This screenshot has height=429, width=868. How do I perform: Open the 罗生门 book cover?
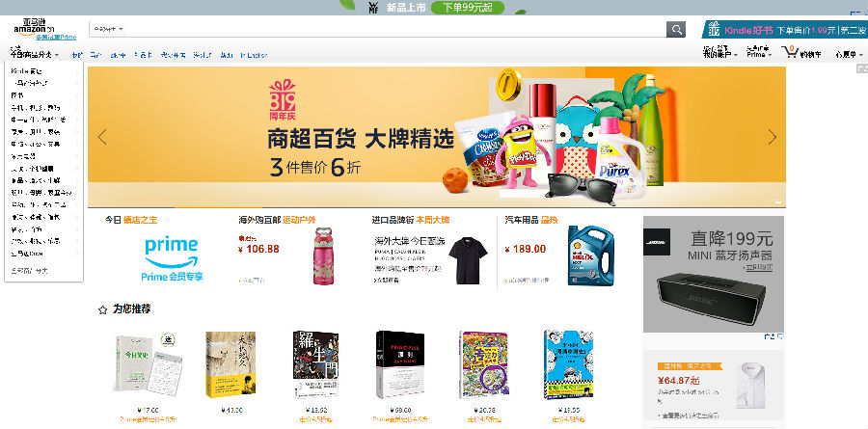315,363
